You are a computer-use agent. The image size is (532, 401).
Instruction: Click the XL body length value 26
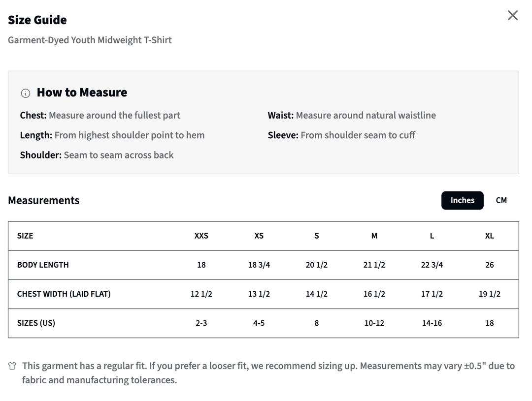click(489, 265)
